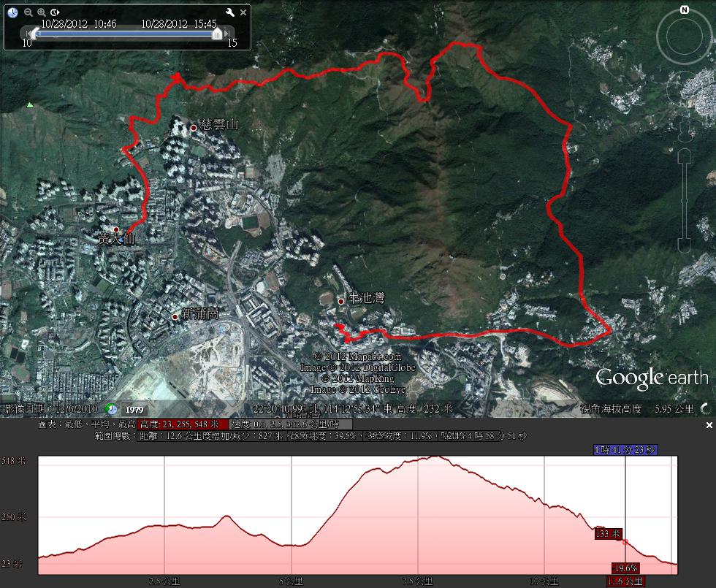Select the 高度 elevation stats box
This screenshot has width=716, height=588.
pos(183,424)
